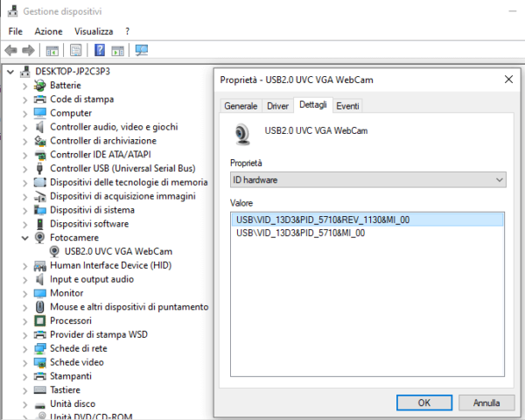Expand the Batterie category

(24, 86)
